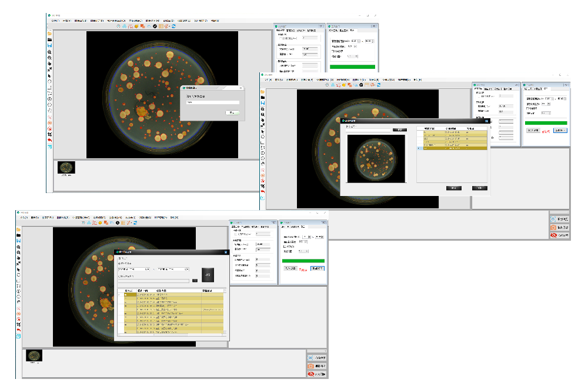Click the green progress bar in the right window
This screenshot has height=389, width=588.
[x=546, y=123]
